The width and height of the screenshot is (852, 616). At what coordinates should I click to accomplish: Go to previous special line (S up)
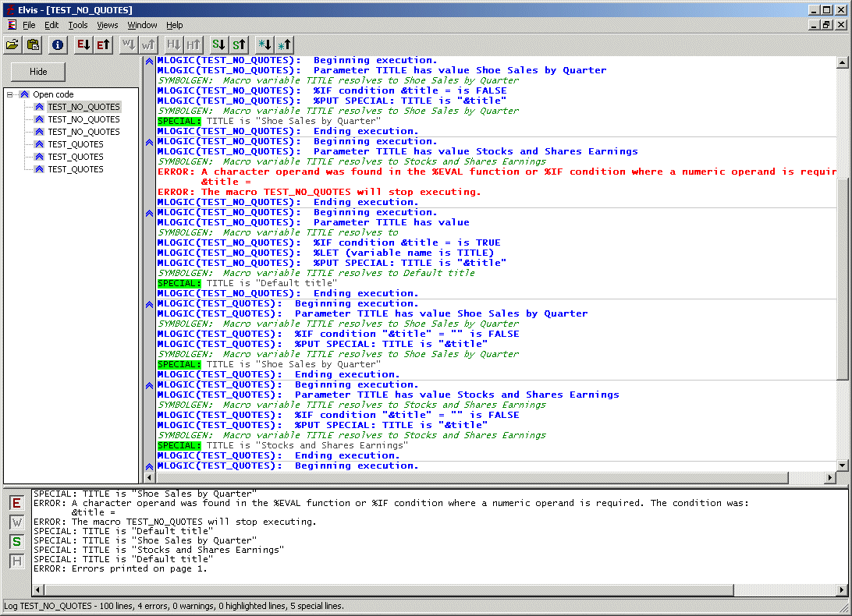pyautogui.click(x=239, y=44)
